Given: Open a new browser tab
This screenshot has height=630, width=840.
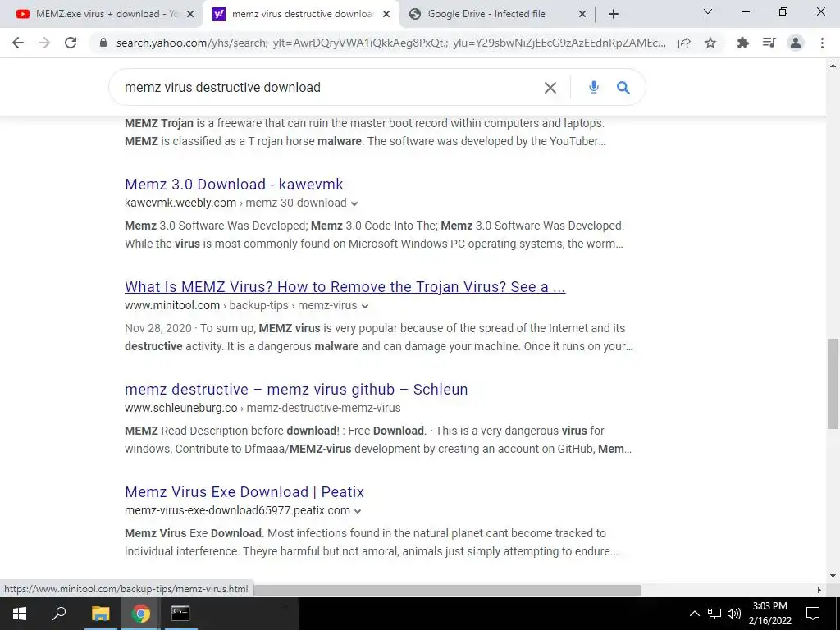Looking at the screenshot, I should [x=614, y=14].
